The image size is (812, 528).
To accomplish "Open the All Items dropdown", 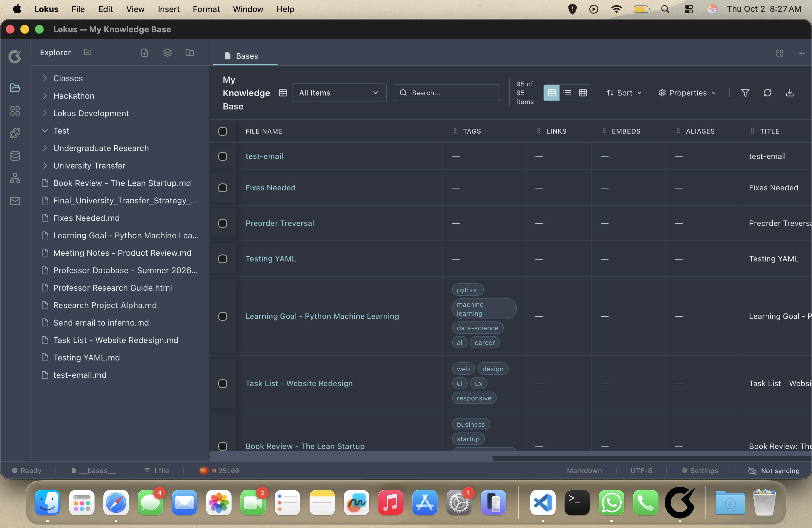I will (x=339, y=93).
